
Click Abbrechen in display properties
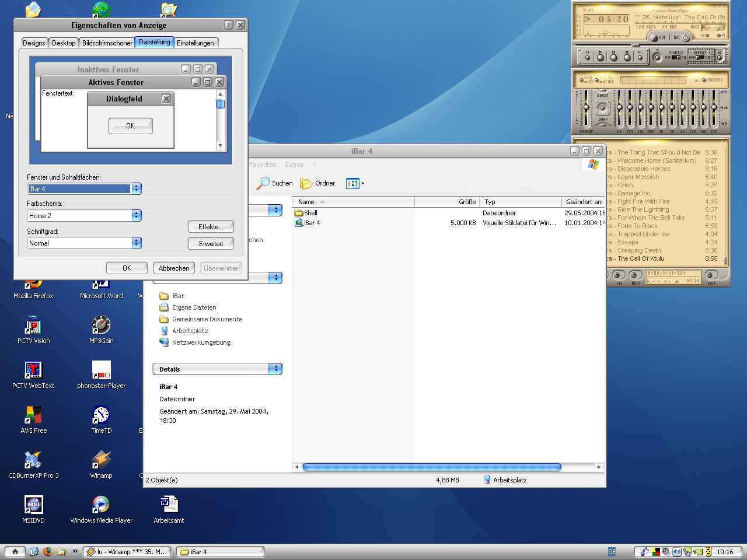coord(174,268)
